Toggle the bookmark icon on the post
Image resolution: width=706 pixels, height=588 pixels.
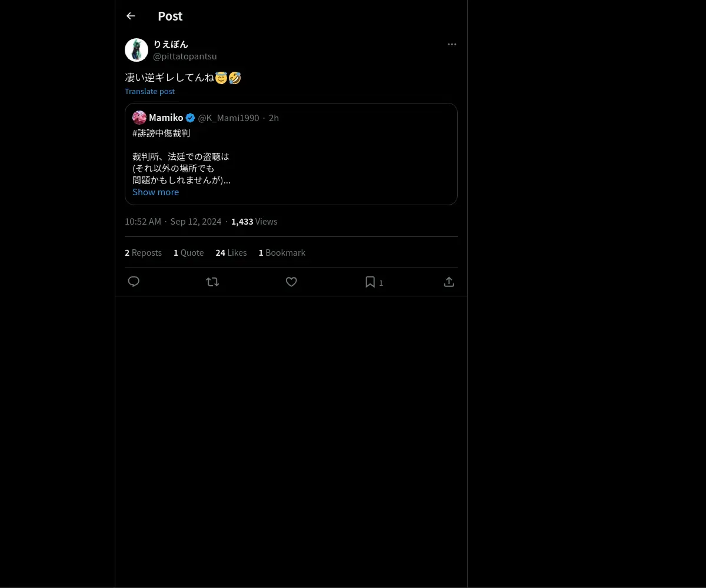(x=370, y=282)
